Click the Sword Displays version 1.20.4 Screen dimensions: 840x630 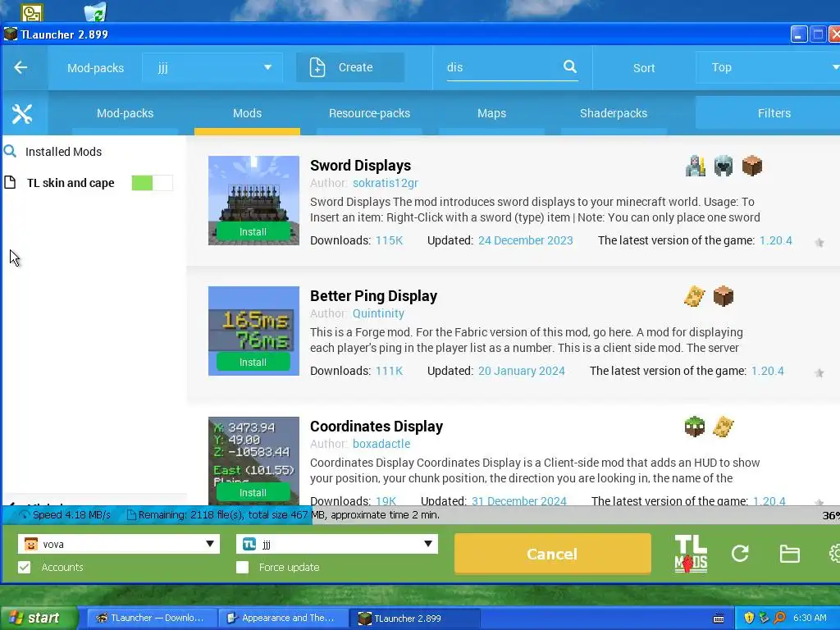pos(776,240)
